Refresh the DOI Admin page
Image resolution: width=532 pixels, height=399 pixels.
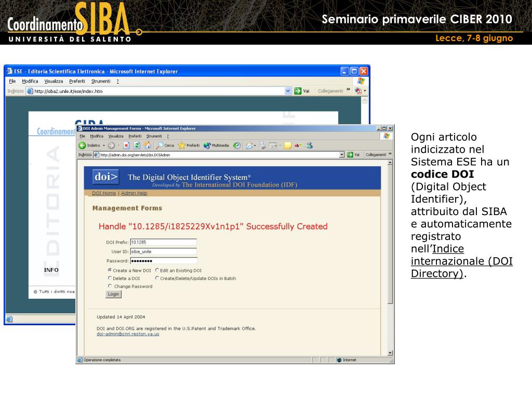137,145
